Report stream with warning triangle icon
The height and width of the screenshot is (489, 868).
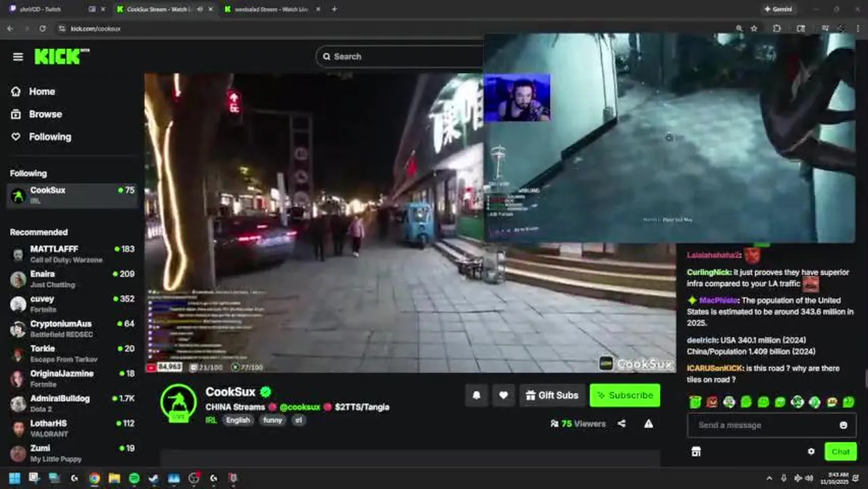point(649,424)
